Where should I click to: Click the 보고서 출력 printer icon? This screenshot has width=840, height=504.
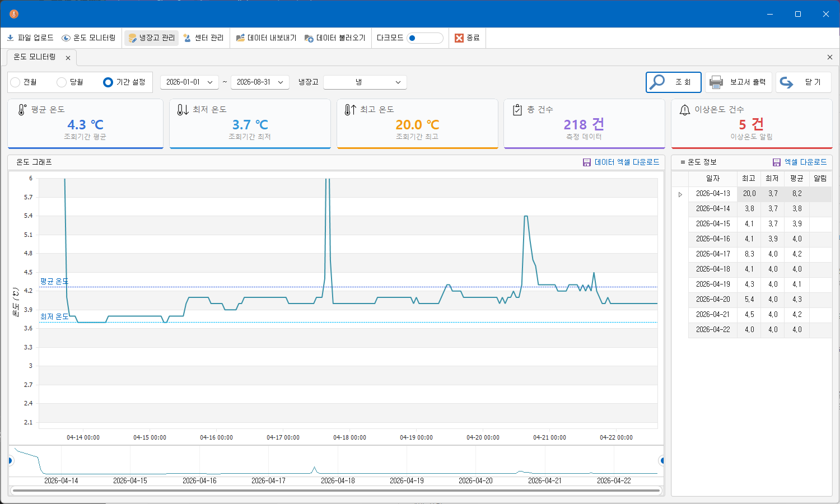[716, 82]
